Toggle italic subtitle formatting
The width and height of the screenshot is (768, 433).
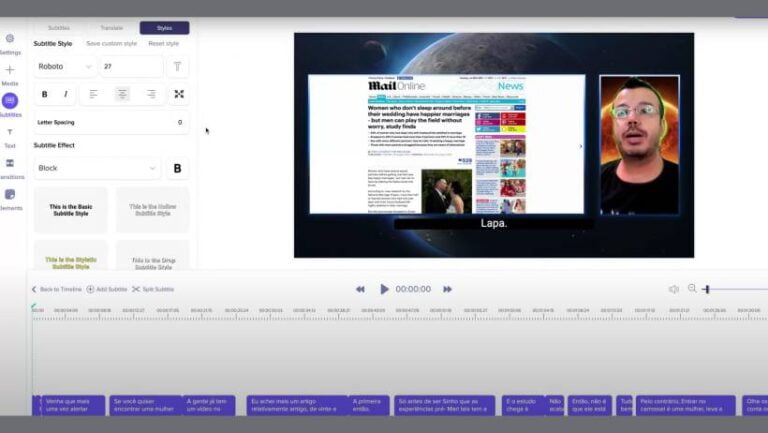tap(66, 94)
